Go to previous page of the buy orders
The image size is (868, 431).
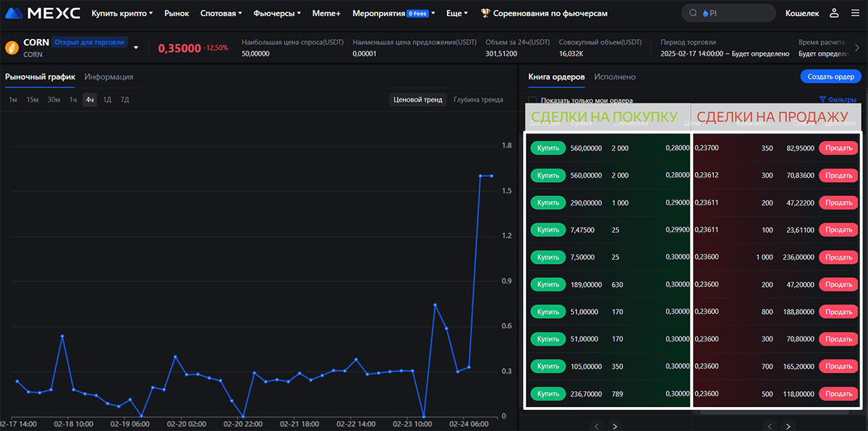pyautogui.click(x=596, y=426)
